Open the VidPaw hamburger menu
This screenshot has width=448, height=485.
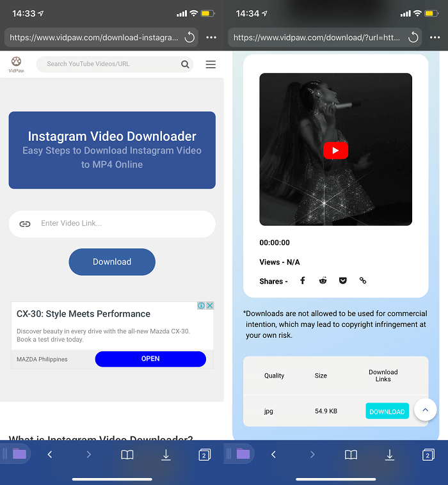[211, 65]
